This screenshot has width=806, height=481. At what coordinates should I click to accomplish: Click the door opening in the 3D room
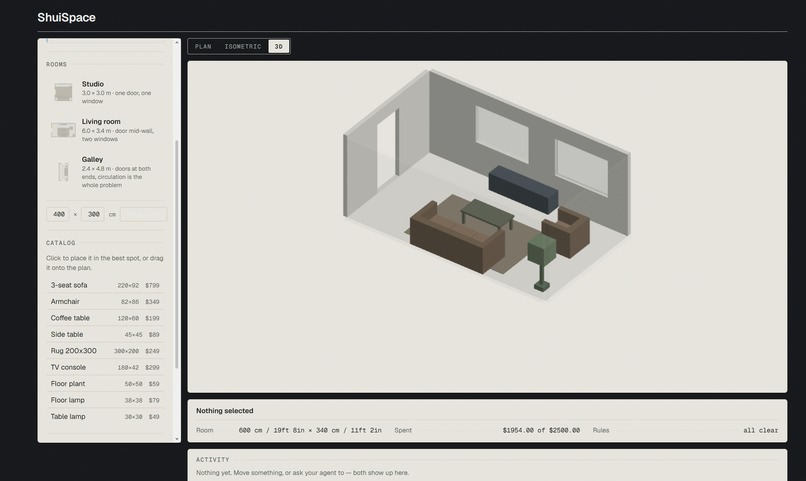387,150
